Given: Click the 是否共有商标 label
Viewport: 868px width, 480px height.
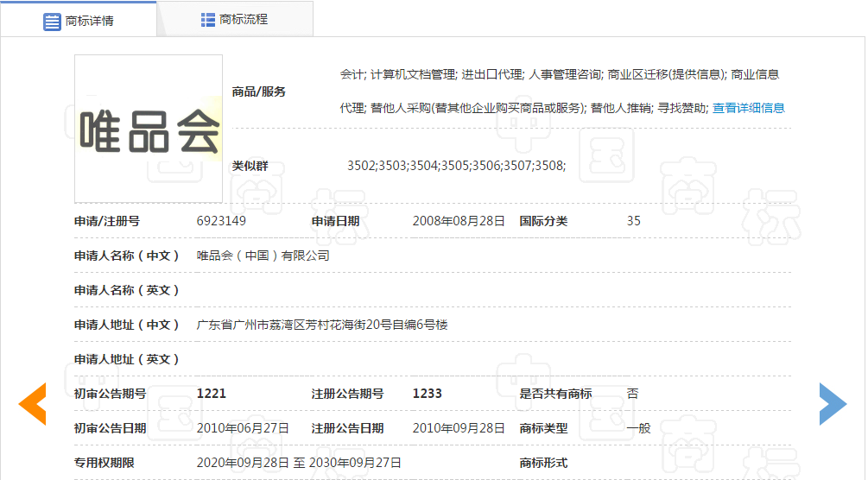Looking at the screenshot, I should point(556,394).
